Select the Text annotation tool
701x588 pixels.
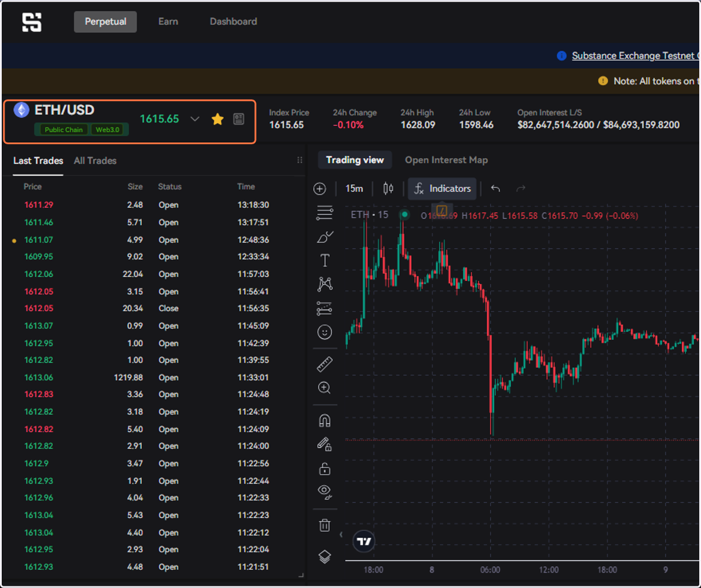pyautogui.click(x=324, y=260)
